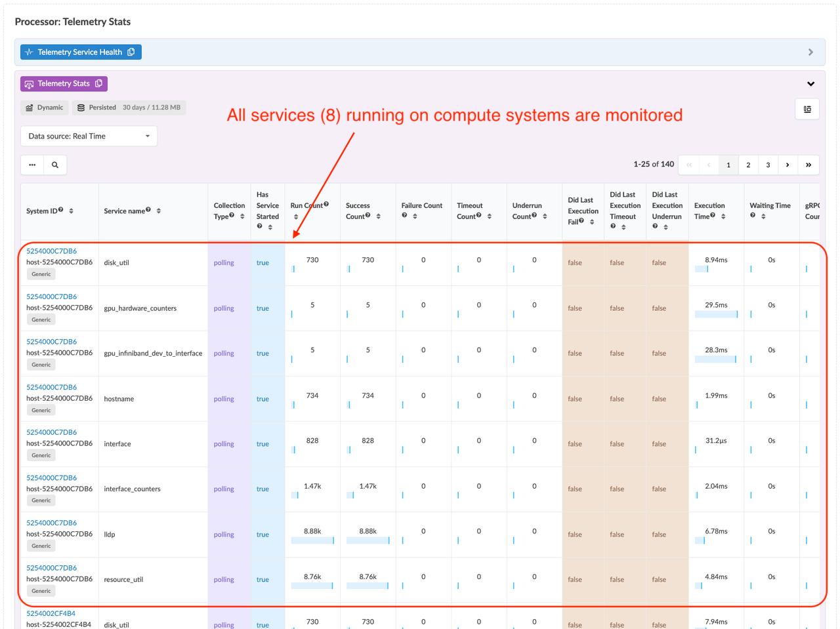This screenshot has height=629, width=840.
Task: Copy the Telemetry Service Health panel link
Action: click(131, 52)
